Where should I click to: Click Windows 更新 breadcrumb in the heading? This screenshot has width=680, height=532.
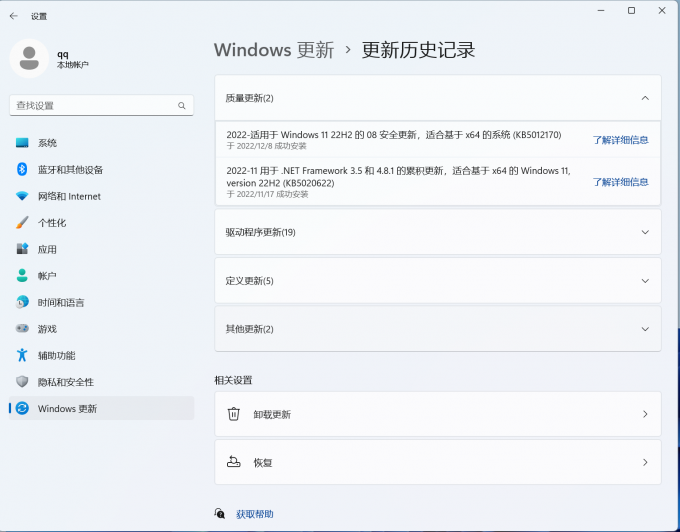coord(274,50)
